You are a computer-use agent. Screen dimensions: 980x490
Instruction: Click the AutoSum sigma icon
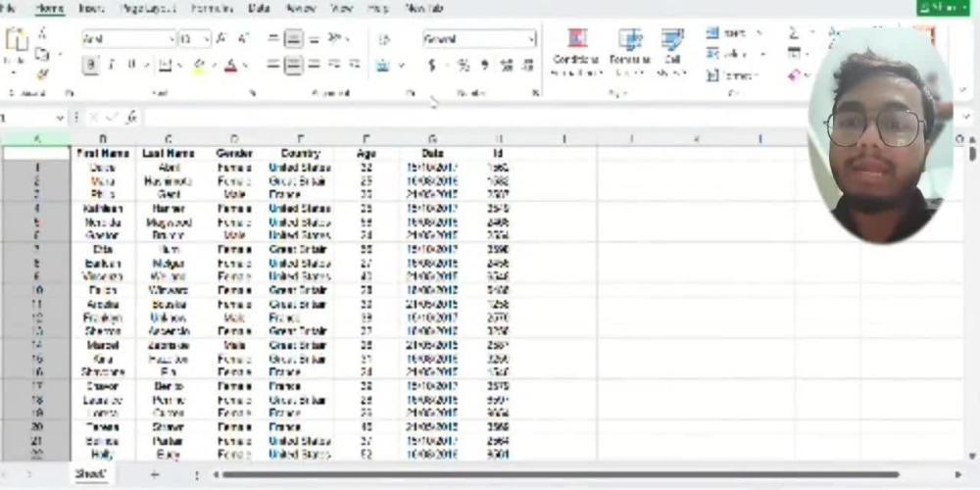click(793, 33)
